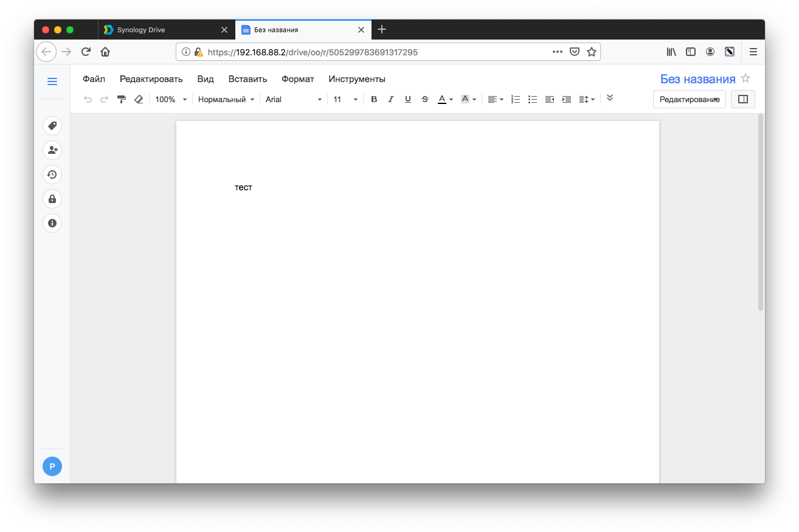
Task: Apply the font color A button
Action: [x=442, y=99]
